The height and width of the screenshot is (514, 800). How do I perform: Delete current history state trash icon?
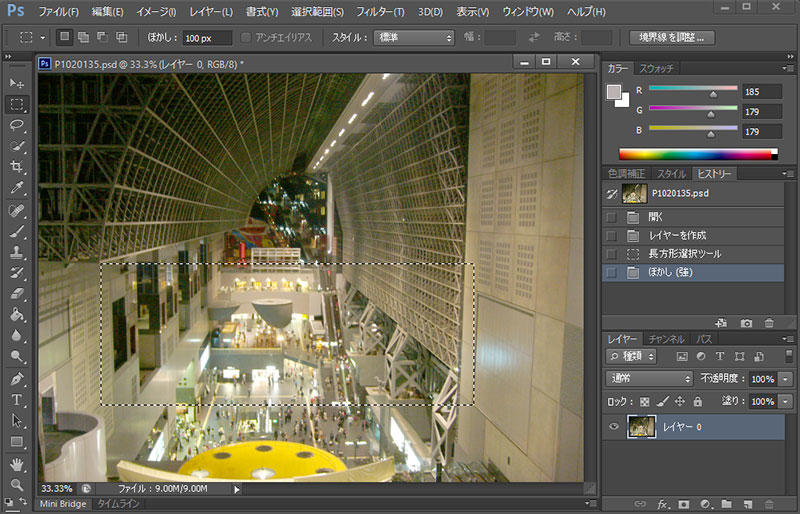(x=769, y=323)
